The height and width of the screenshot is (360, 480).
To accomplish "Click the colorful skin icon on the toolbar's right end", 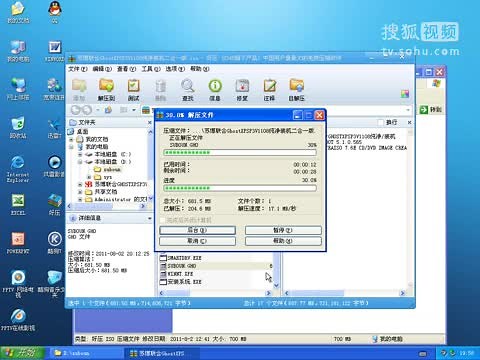I will coord(405,94).
